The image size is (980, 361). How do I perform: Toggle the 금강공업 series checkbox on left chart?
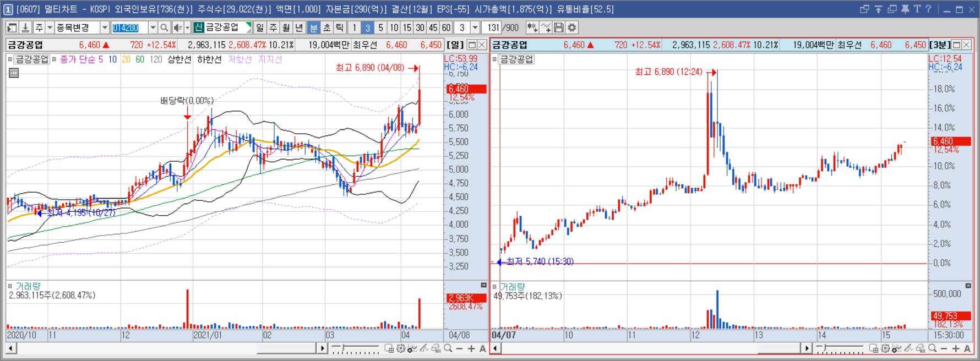pyautogui.click(x=10, y=59)
